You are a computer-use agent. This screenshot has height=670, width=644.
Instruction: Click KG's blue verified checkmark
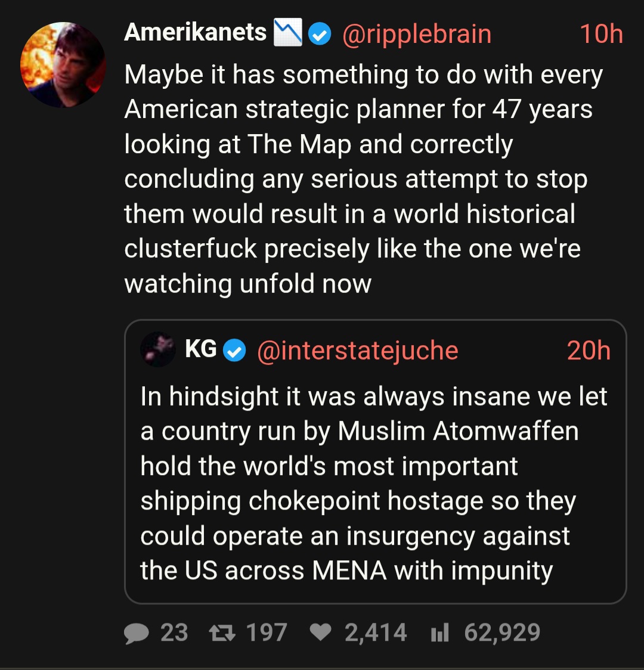234,351
